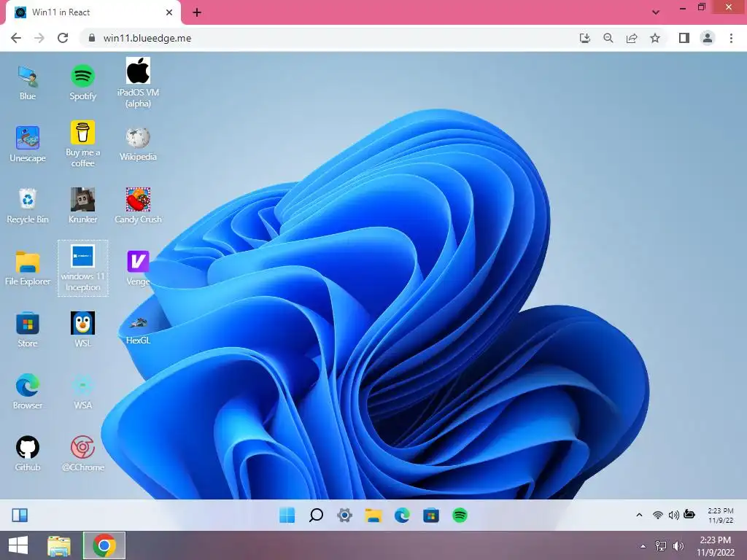This screenshot has width=747, height=560.
Task: Open the Blue desktop icon
Action: pos(28,83)
